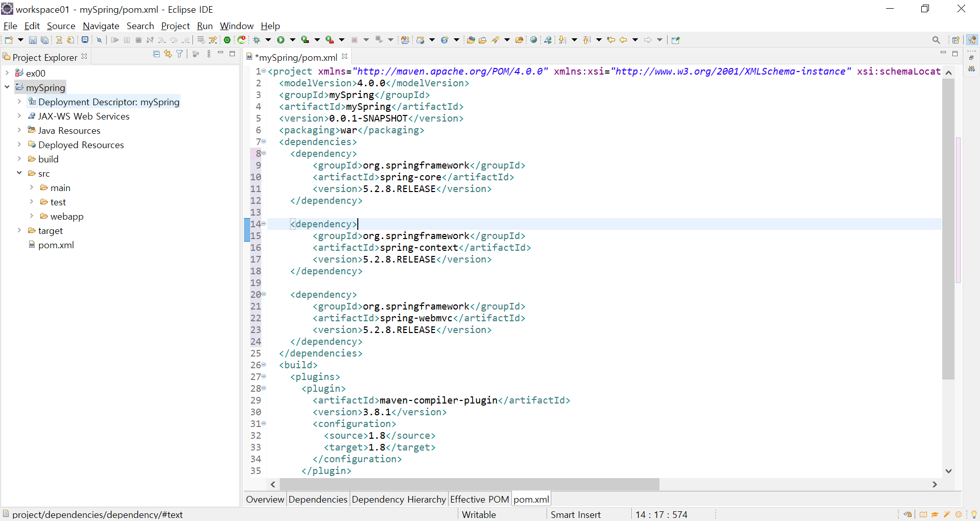The height and width of the screenshot is (521, 980).
Task: Expand Deployment Descriptor: mySpring node
Action: 19,102
